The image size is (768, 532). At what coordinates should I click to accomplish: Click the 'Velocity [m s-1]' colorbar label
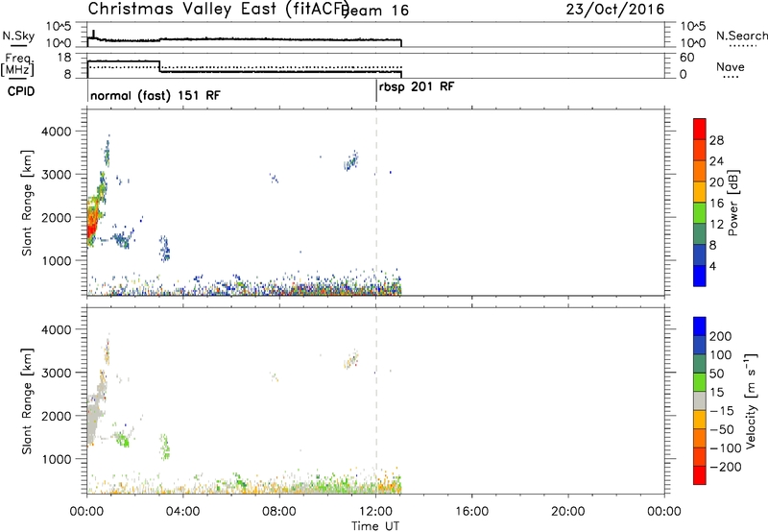tap(750, 400)
